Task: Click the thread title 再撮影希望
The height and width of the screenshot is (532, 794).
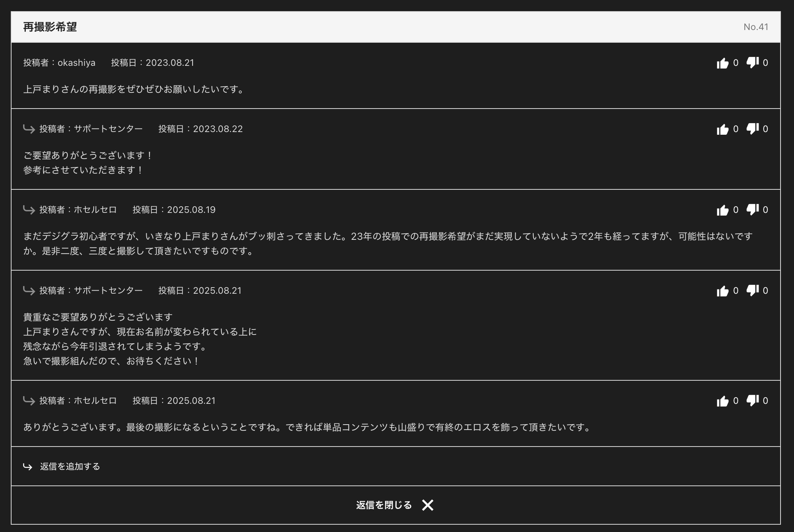Action: tap(50, 27)
